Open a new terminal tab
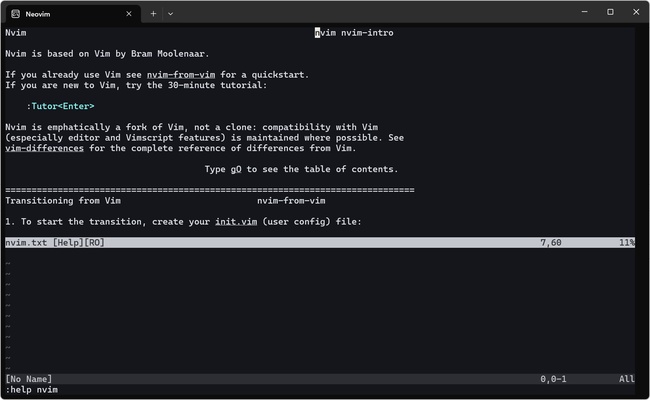Screen dimensions: 650x400 (x=153, y=14)
